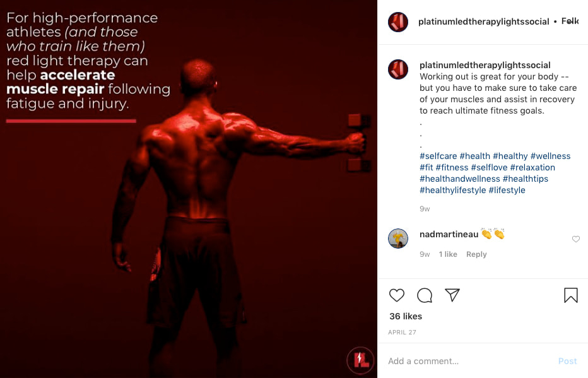The width and height of the screenshot is (588, 378).
Task: Open the #fitness hashtag
Action: coord(452,167)
